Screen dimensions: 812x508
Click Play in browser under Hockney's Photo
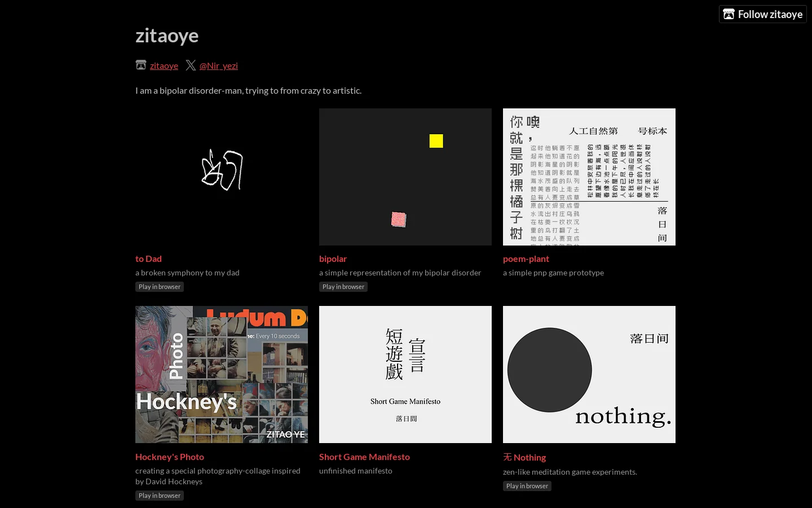pos(160,496)
